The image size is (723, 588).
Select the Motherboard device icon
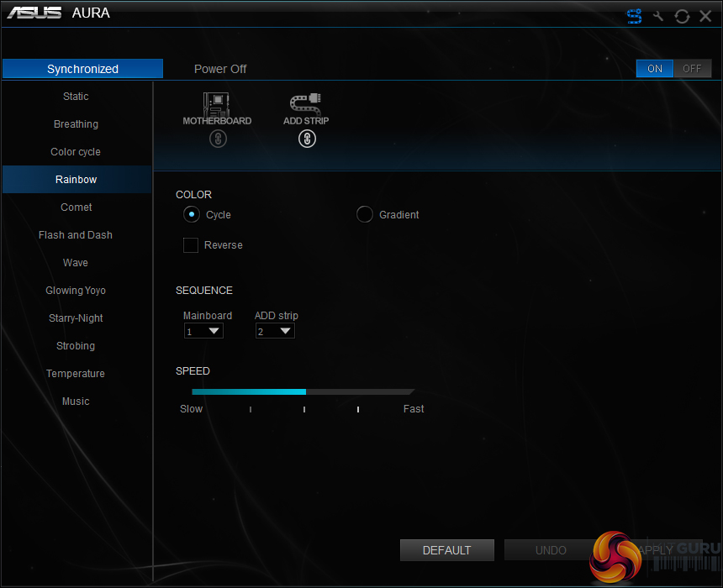(x=216, y=105)
